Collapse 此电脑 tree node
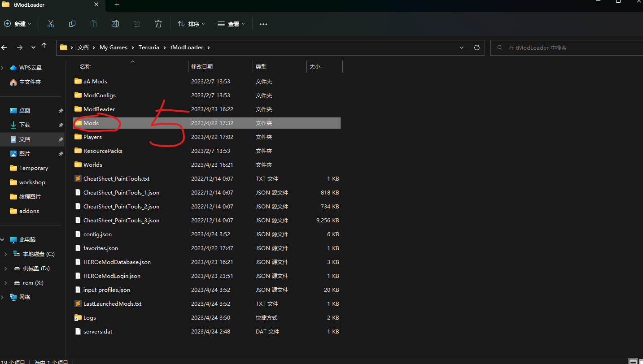Viewport: 643px width, 364px height. click(3, 240)
